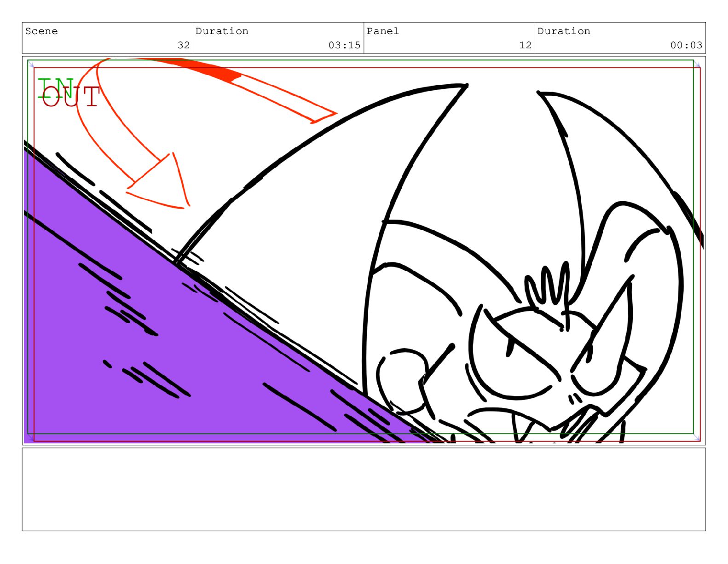Screen dimensions: 728x564
Task: Click the green IN camera label
Action: [55, 87]
